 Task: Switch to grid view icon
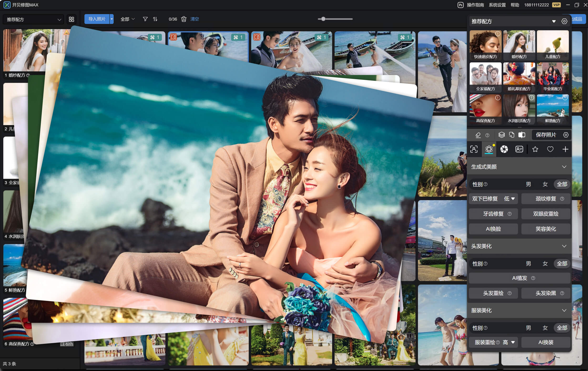[71, 19]
